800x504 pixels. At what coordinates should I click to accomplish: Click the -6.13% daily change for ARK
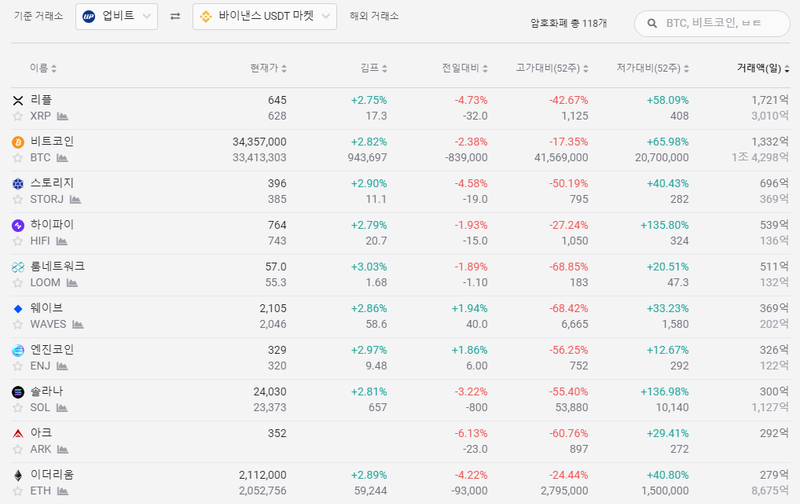[x=471, y=434]
